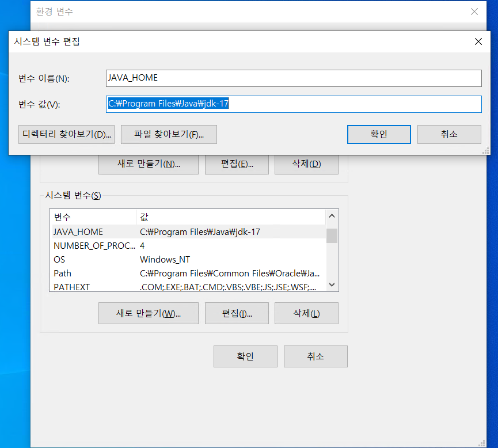Click the value 4 in NUMBER_OF_PROC row

click(142, 246)
